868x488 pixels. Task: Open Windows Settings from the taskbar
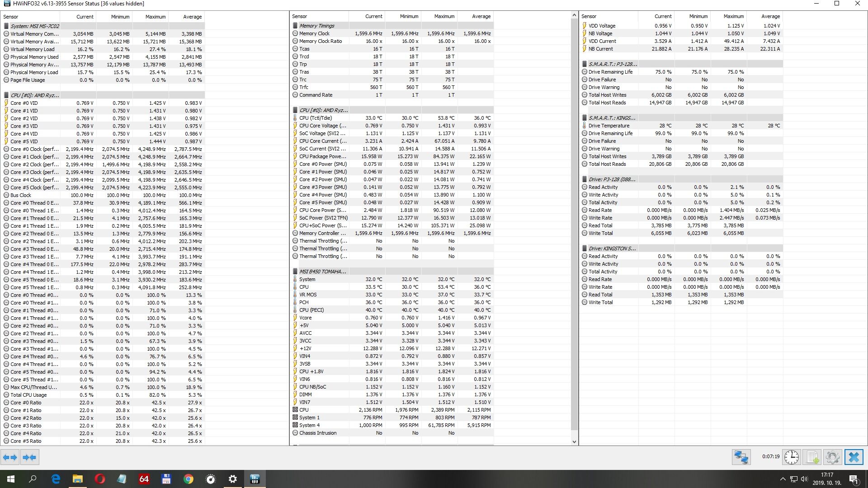pyautogui.click(x=233, y=479)
